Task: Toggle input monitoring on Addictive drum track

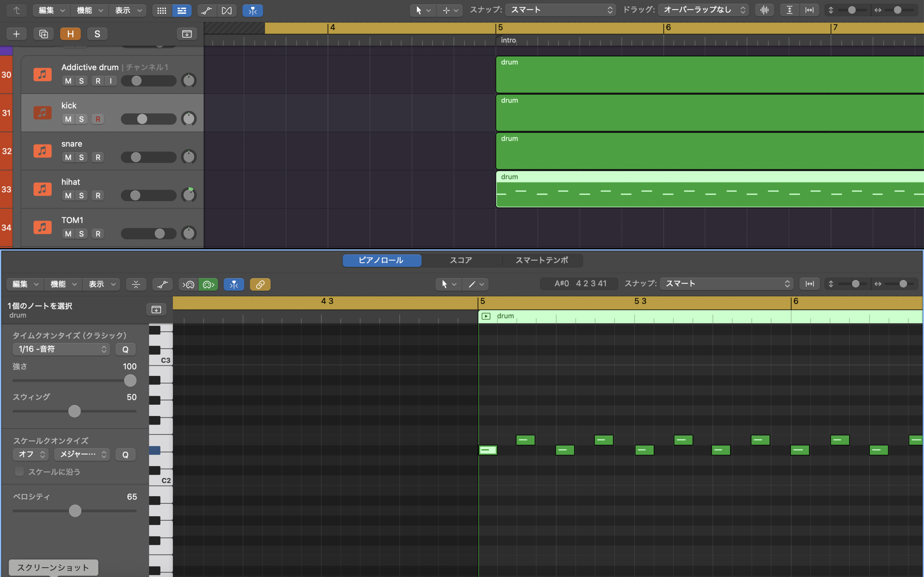Action: tap(110, 81)
